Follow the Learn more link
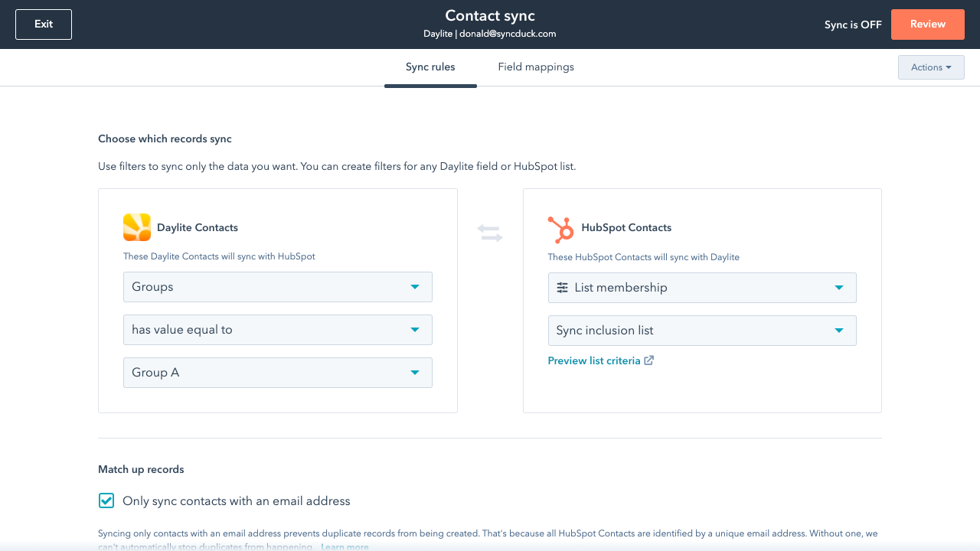980x551 pixels. (345, 546)
